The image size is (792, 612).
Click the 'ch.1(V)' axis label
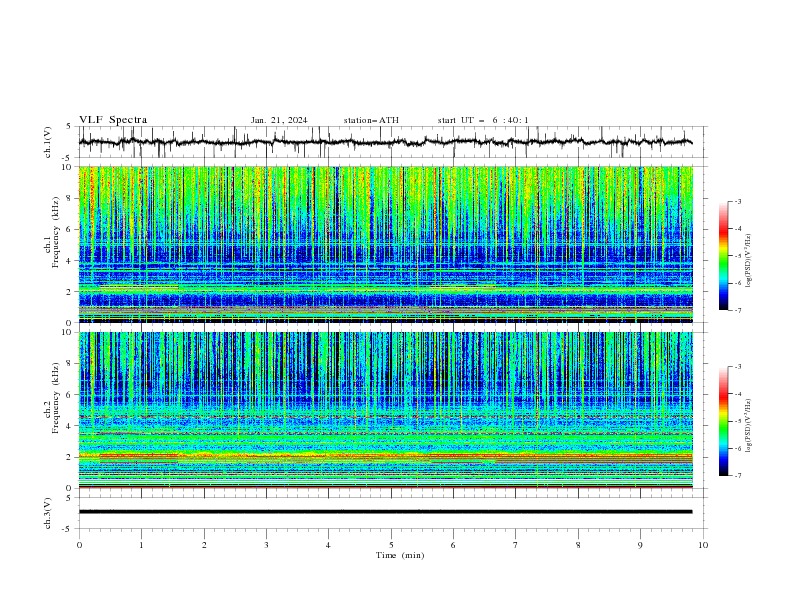coord(48,142)
